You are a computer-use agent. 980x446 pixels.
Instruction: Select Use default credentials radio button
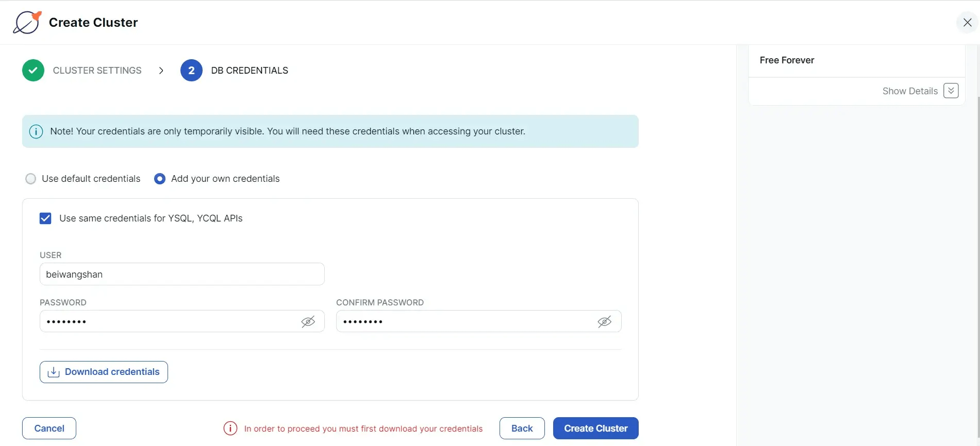(x=31, y=179)
